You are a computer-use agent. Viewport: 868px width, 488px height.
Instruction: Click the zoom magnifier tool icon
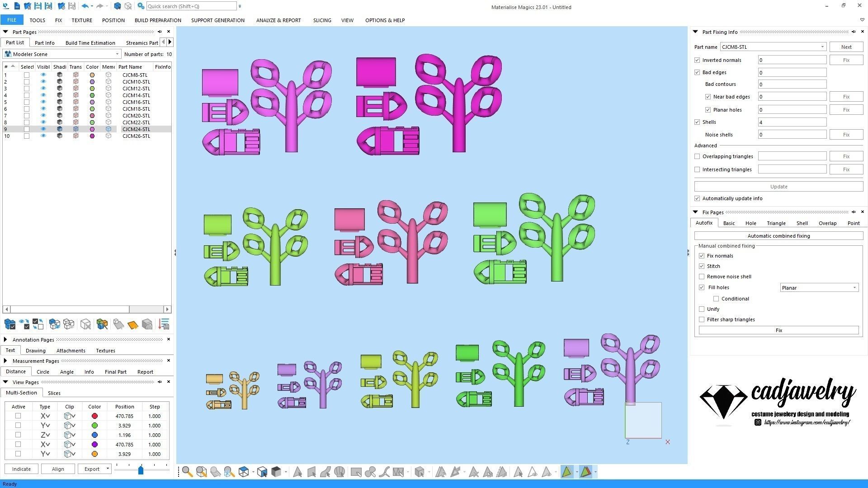pos(187,472)
